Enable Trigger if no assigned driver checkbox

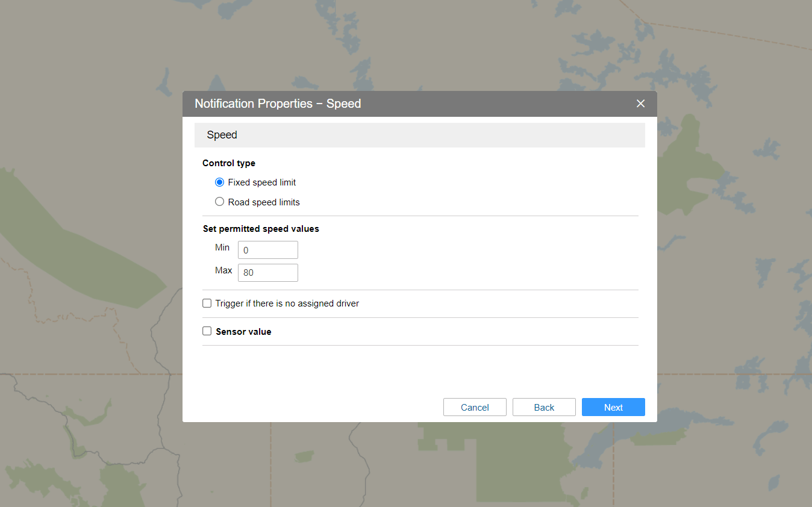pyautogui.click(x=207, y=303)
